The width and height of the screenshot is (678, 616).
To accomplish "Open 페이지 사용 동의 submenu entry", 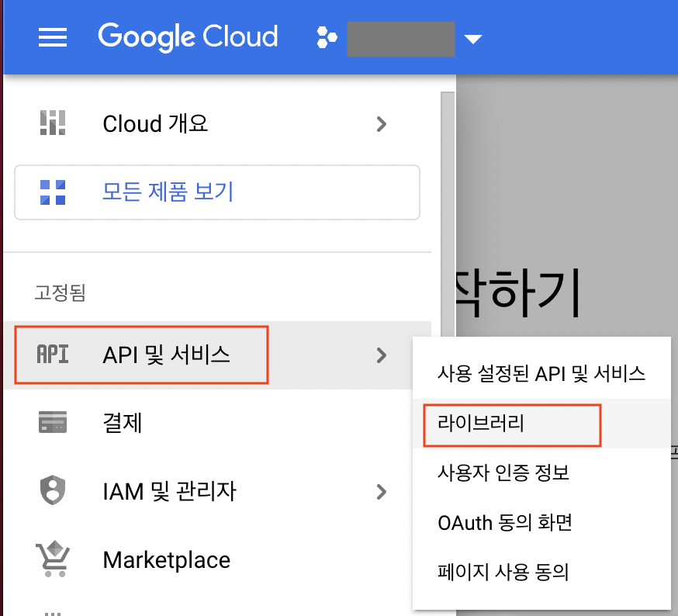I will coord(541,572).
